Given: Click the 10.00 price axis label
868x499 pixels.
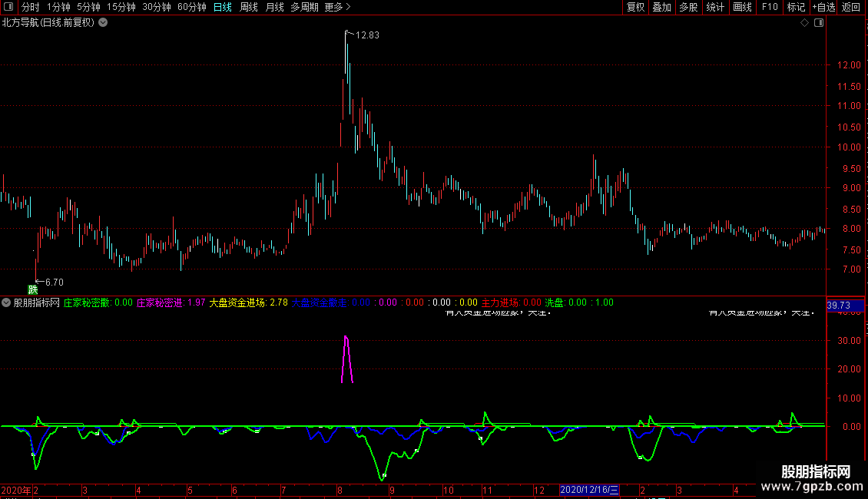Looking at the screenshot, I should (849, 147).
